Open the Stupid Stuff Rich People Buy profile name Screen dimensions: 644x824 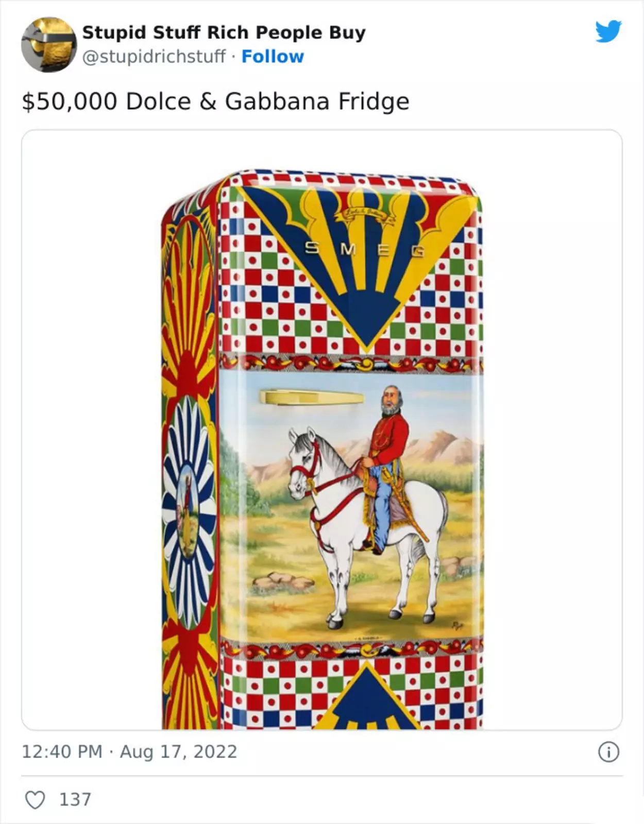[224, 32]
